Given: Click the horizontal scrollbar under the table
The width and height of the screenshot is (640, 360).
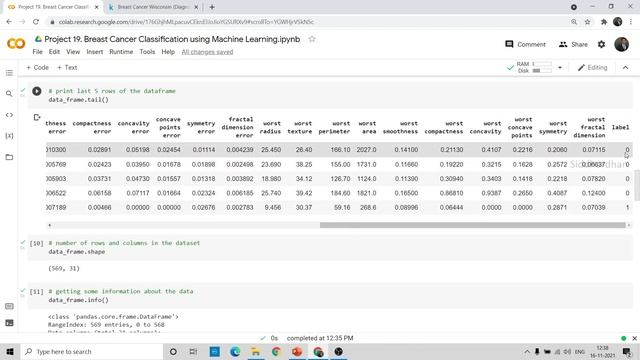Looking at the screenshot, I should (x=473, y=225).
